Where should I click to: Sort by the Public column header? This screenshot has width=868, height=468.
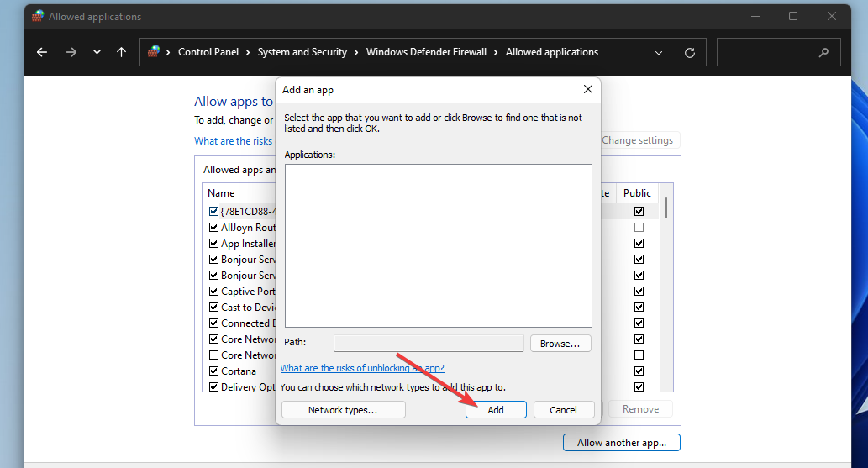[637, 193]
